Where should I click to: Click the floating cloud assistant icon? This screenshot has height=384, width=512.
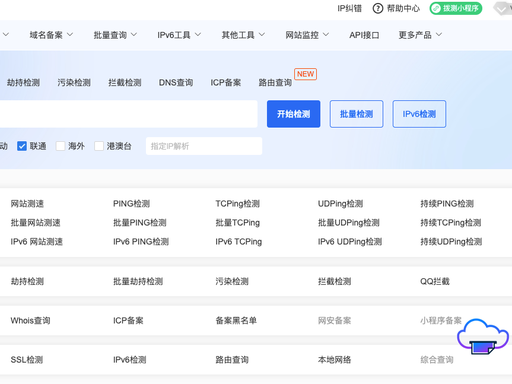pos(483,337)
